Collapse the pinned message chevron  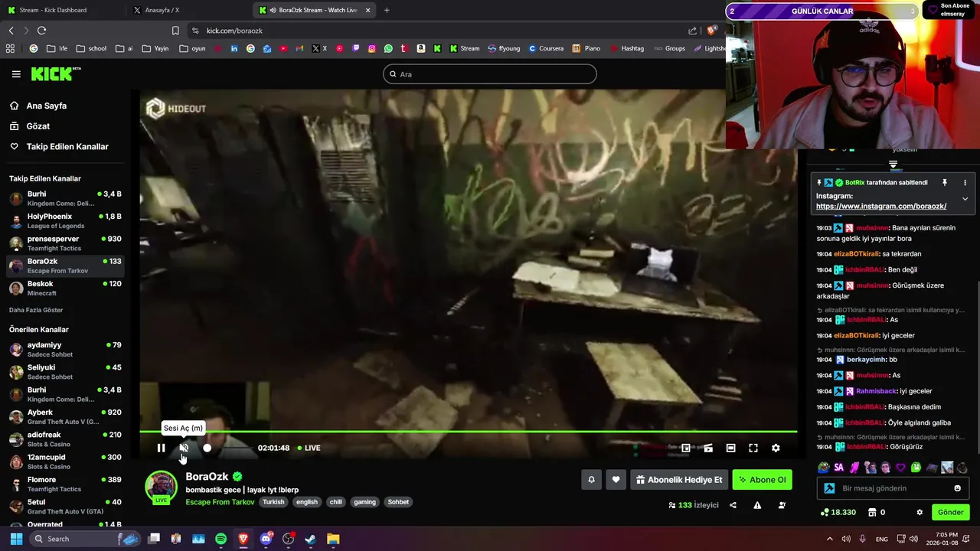tap(965, 199)
